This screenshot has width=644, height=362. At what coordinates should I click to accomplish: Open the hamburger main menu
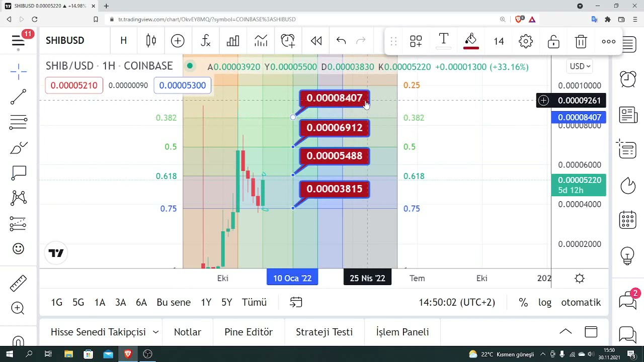(18, 40)
